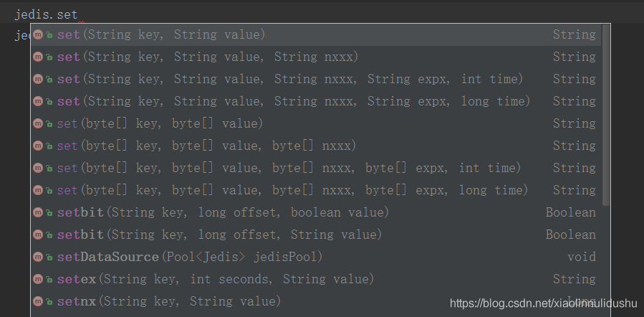Click method icon of set with String nxxx only
644x317 pixels.
click(x=39, y=57)
